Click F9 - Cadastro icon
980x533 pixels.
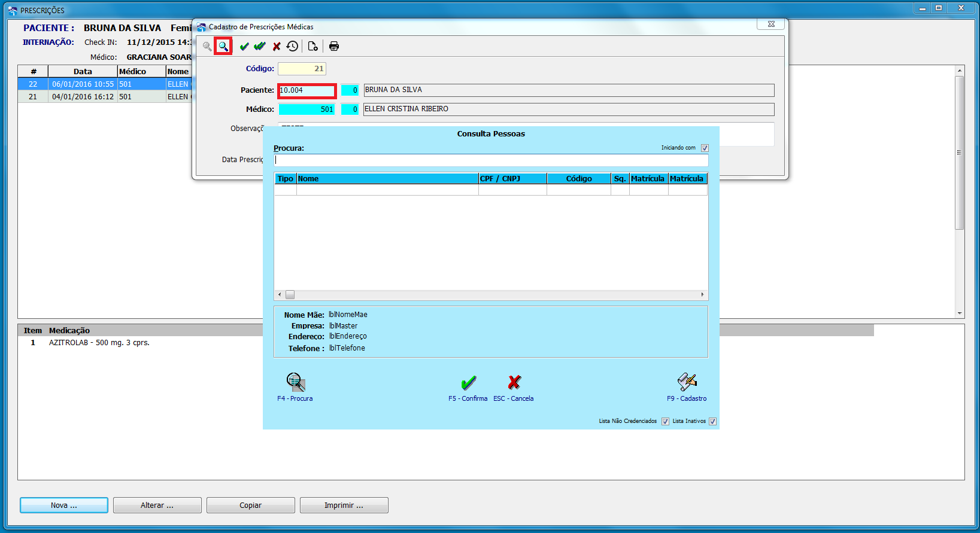click(687, 382)
